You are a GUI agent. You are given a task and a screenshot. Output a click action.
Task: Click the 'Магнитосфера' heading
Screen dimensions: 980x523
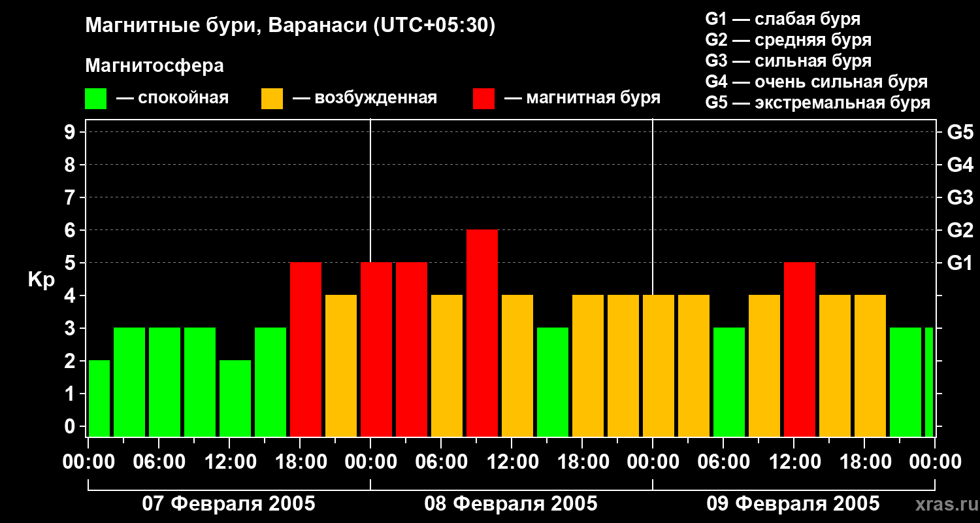click(154, 66)
